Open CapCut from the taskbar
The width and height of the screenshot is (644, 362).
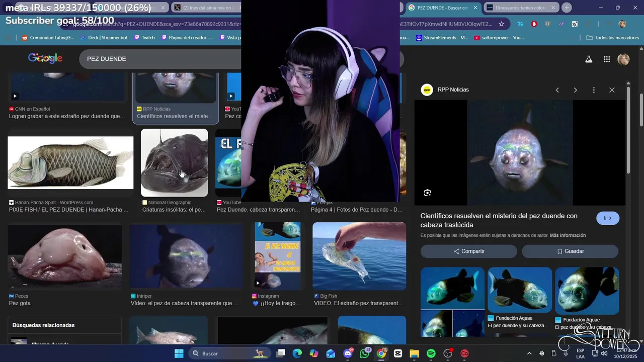(x=398, y=353)
